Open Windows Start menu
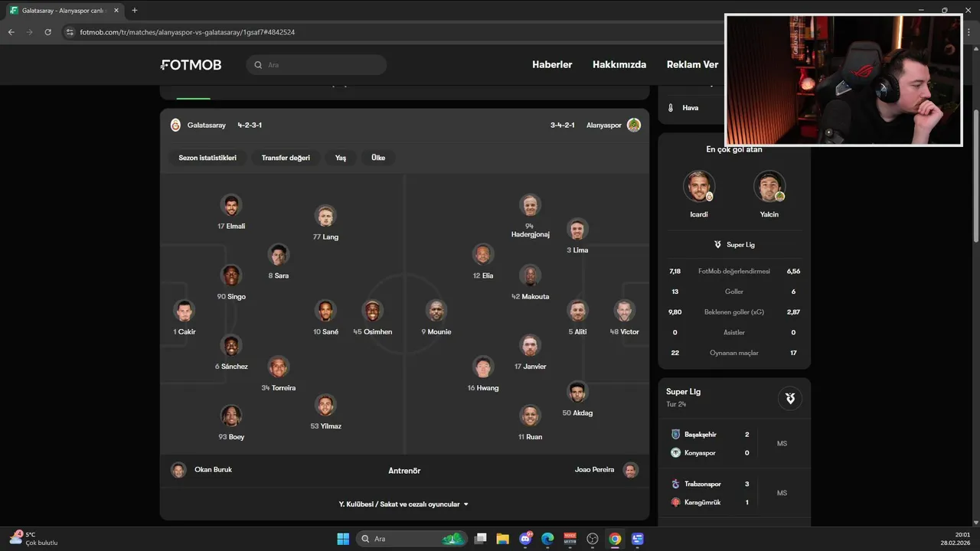Viewport: 980px width, 551px height. coord(342,539)
